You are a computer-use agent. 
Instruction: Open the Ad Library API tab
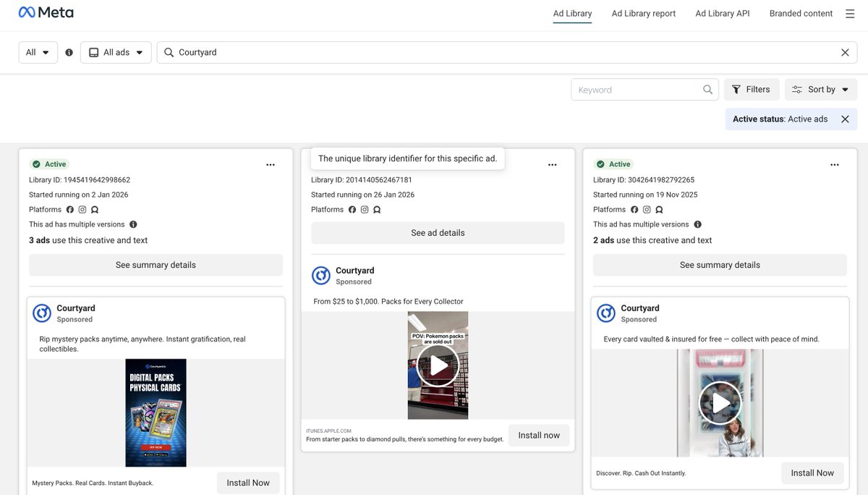point(723,14)
